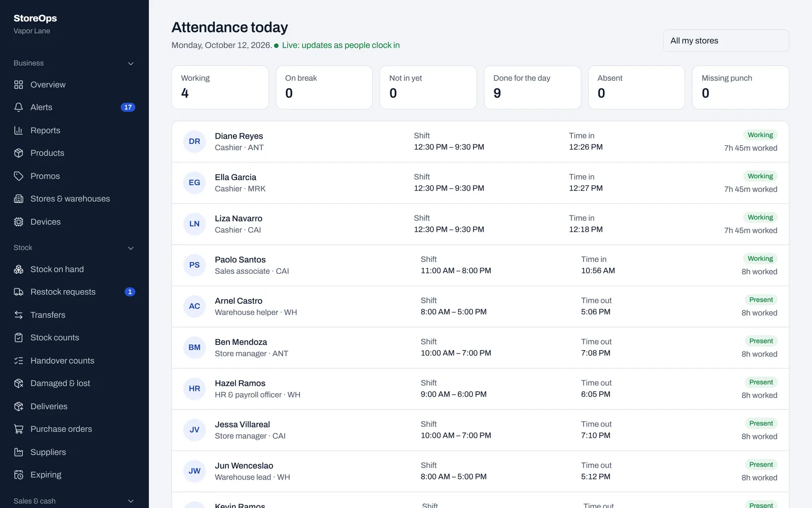Screen dimensions: 812x508
Task: Collapse the Business section chevron
Action: point(131,63)
